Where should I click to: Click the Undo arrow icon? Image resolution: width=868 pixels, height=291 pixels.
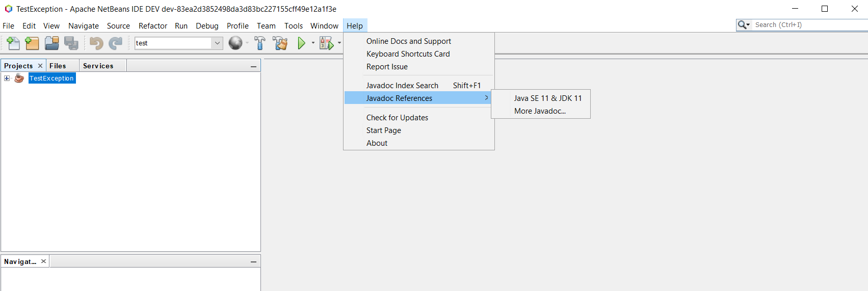coord(96,43)
